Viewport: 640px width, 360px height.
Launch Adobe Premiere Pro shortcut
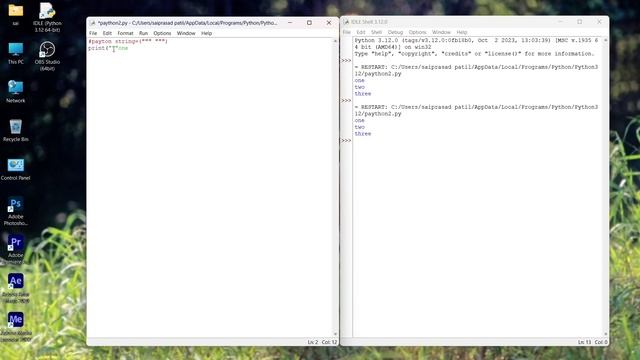[16, 249]
